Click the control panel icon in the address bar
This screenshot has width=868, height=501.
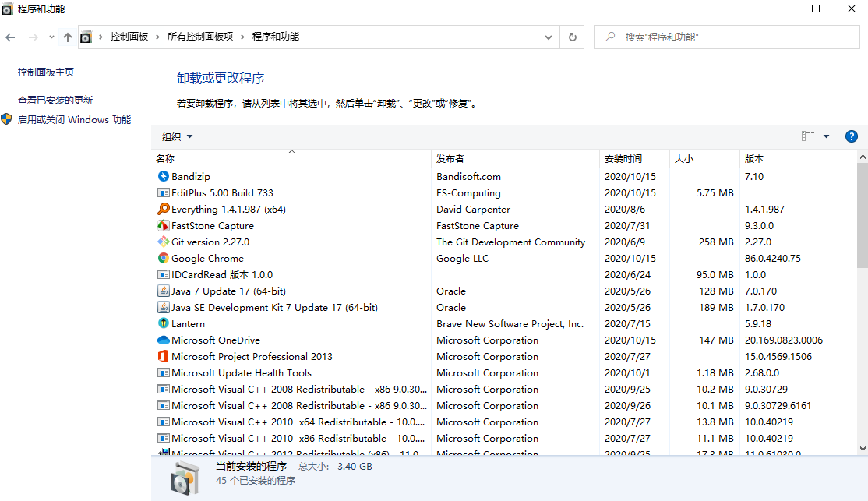click(x=86, y=37)
